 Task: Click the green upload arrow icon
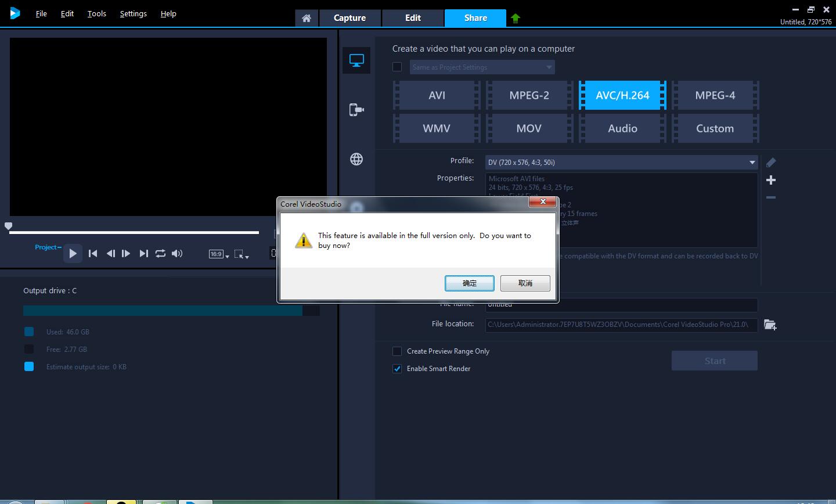516,18
